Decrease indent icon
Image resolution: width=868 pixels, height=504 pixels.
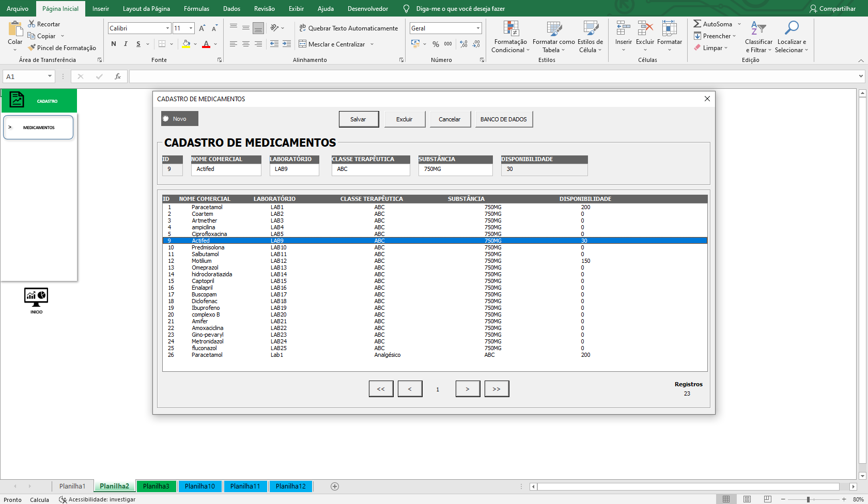pos(274,44)
